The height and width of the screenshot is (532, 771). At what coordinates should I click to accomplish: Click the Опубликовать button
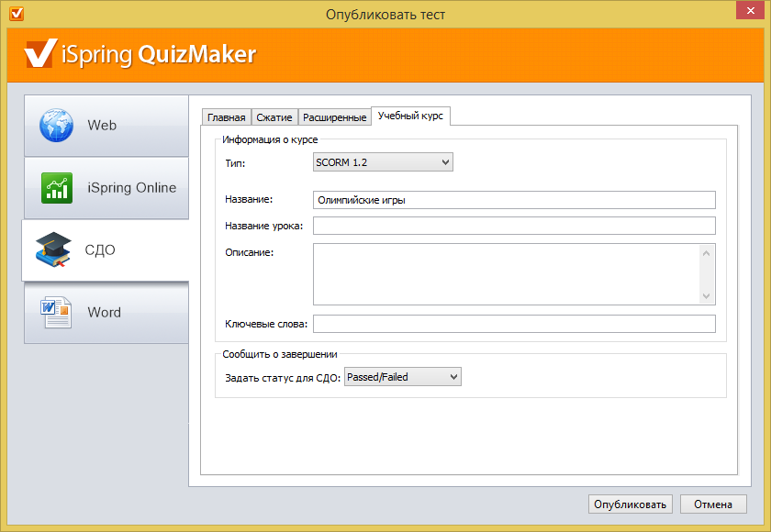[x=631, y=504]
